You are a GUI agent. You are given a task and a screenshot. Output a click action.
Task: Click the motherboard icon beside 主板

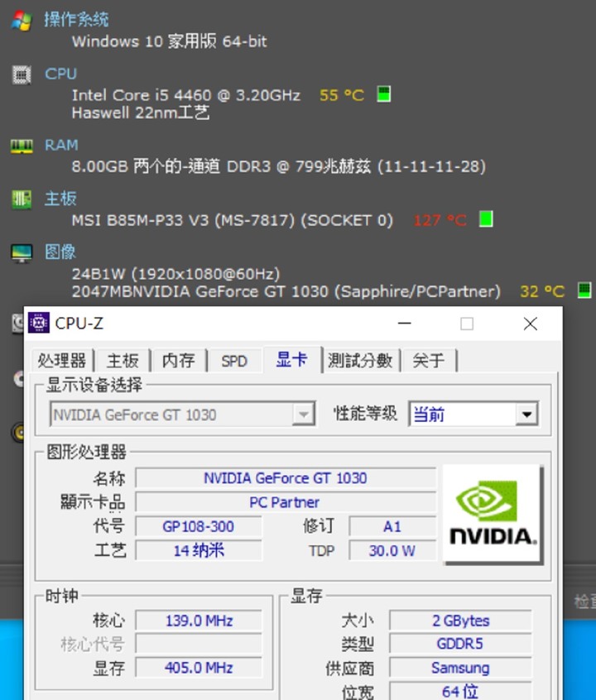[22, 199]
